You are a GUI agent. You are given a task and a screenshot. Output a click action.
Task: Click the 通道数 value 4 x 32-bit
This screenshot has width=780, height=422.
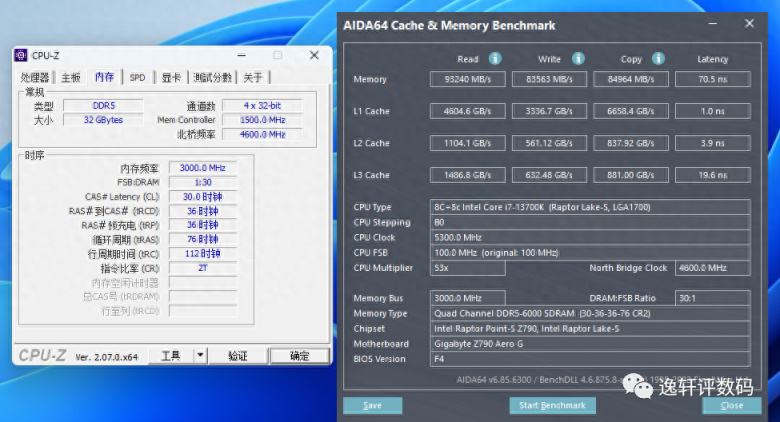[x=262, y=106]
